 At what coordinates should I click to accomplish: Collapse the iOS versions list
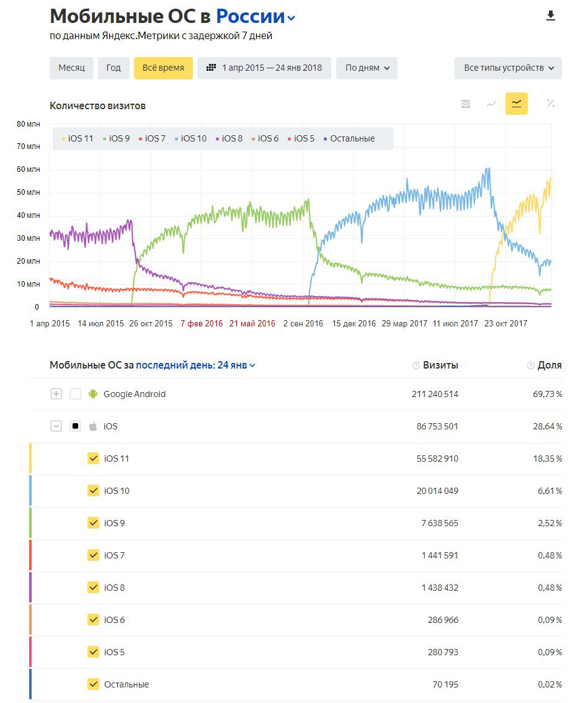tap(56, 426)
